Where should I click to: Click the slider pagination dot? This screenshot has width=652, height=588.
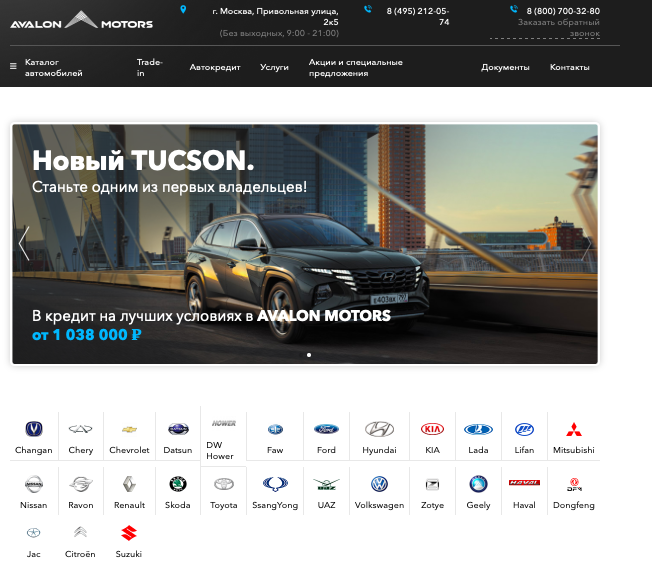309,355
